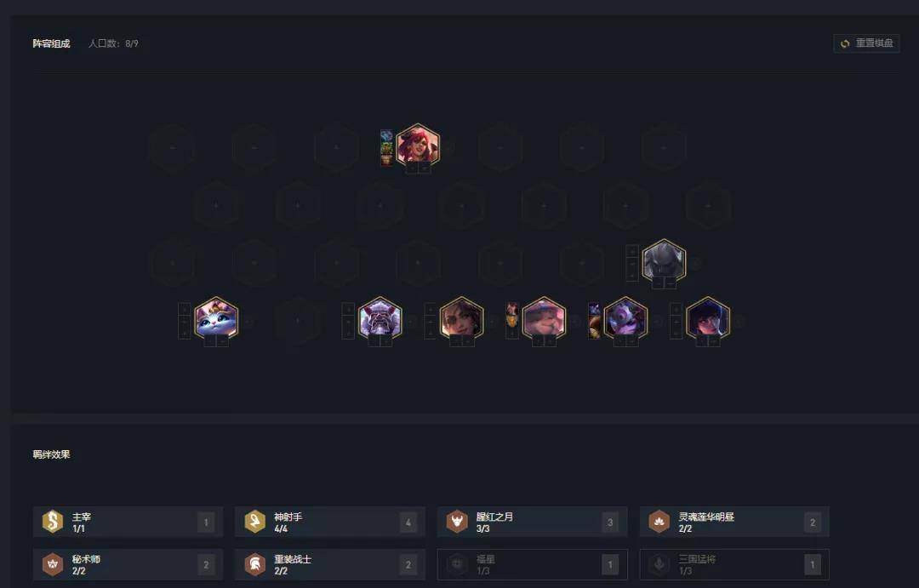Open the 神射手 sharpshooter trait entry
This screenshot has width=919, height=588.
click(330, 522)
